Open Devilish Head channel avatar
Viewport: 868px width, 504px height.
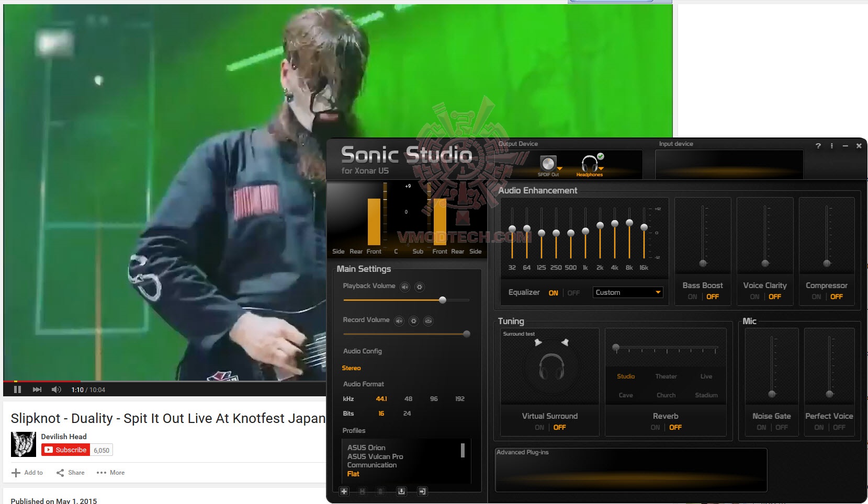click(x=24, y=444)
